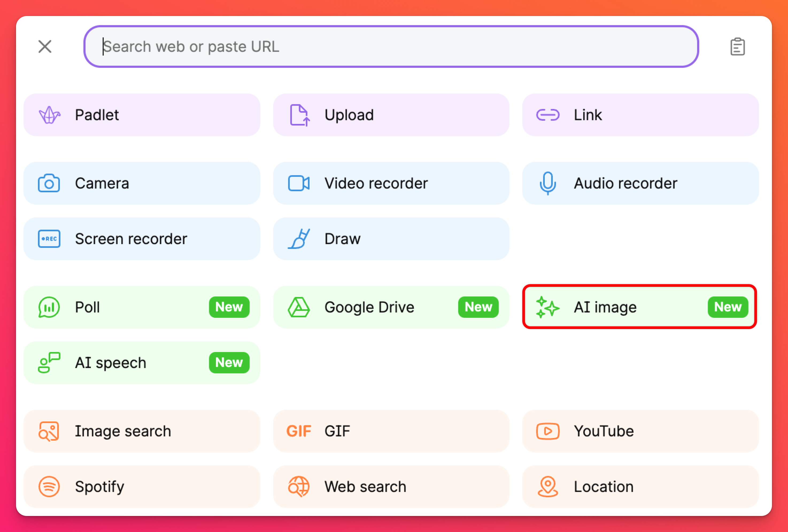Start the Video recorder
Viewport: 788px width, 532px height.
pos(391,183)
